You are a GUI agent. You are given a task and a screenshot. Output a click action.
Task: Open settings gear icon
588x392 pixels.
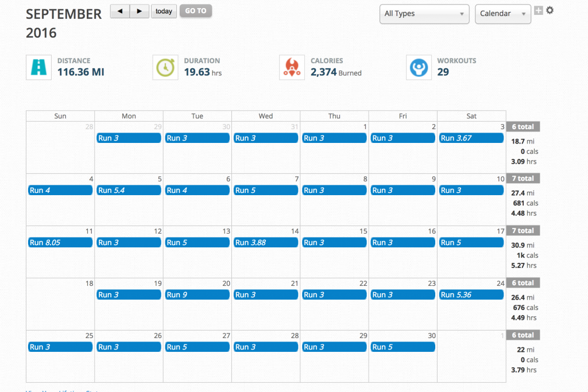pos(550,10)
